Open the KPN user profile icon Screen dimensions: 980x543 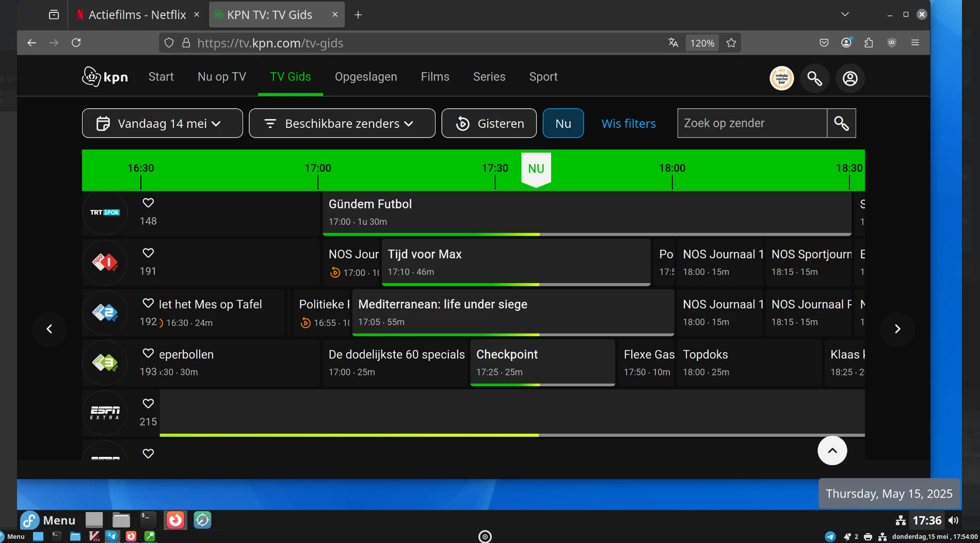pyautogui.click(x=850, y=78)
